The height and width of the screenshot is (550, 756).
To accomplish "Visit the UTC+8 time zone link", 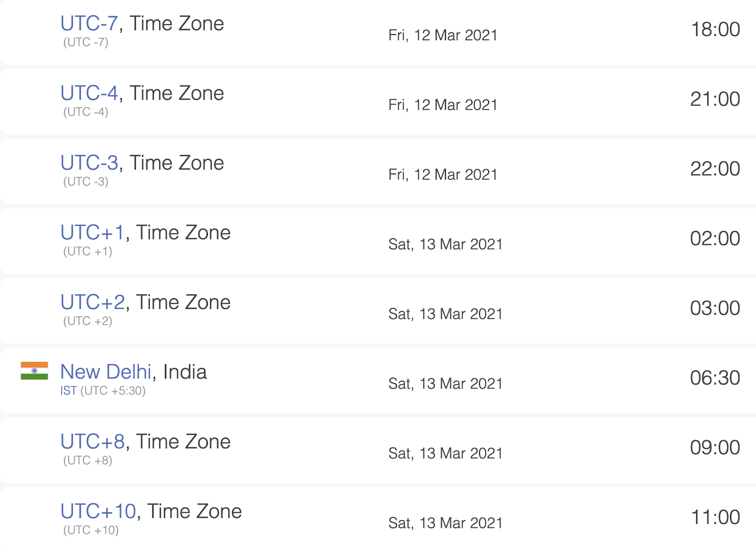I will [93, 442].
